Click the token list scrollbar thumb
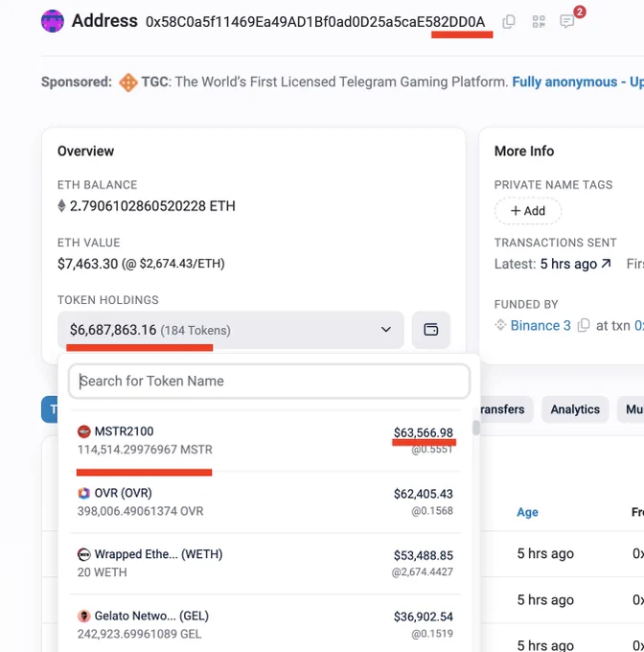Viewport: 644px width, 652px height. point(476,428)
